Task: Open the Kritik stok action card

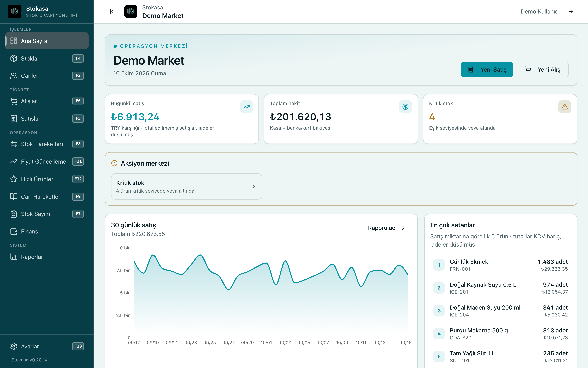Action: click(186, 186)
